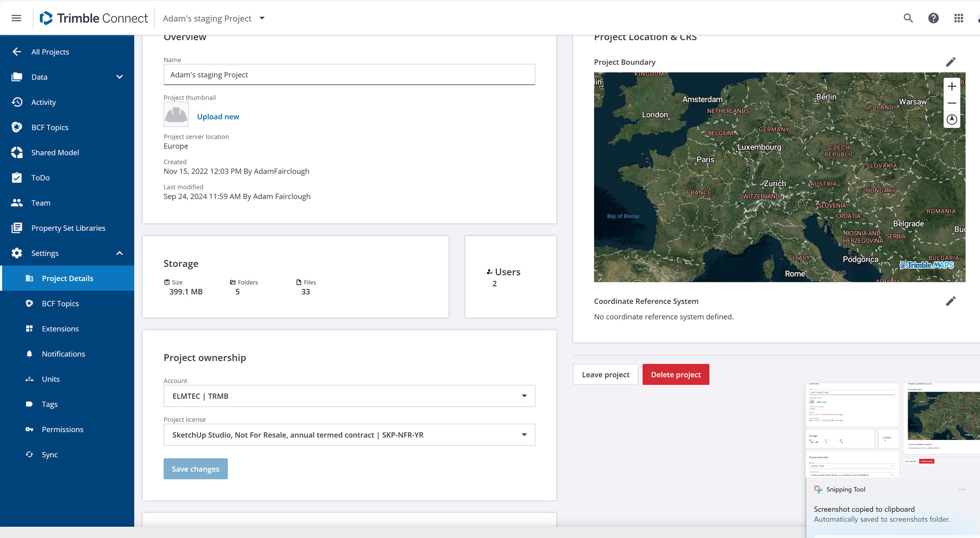Open the Permissions settings
980x538 pixels.
(62, 429)
